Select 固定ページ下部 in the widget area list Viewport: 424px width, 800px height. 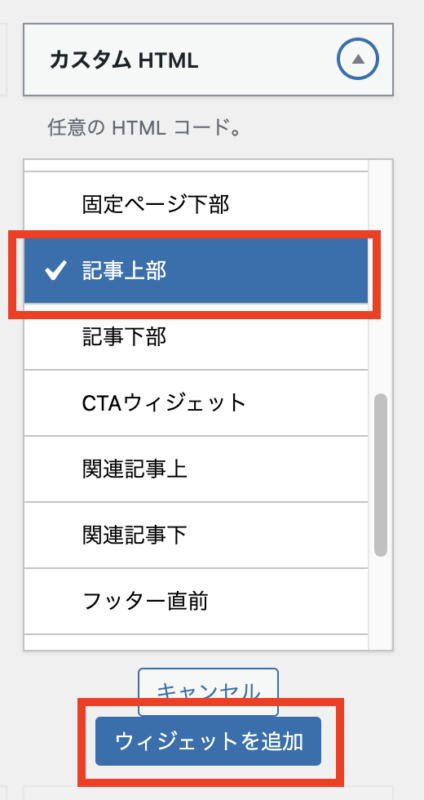(x=196, y=205)
